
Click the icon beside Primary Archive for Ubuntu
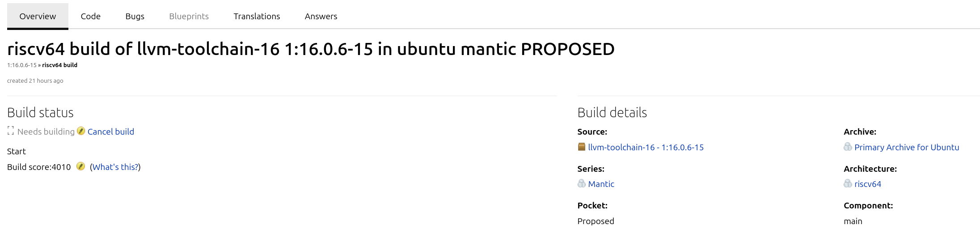tap(848, 147)
